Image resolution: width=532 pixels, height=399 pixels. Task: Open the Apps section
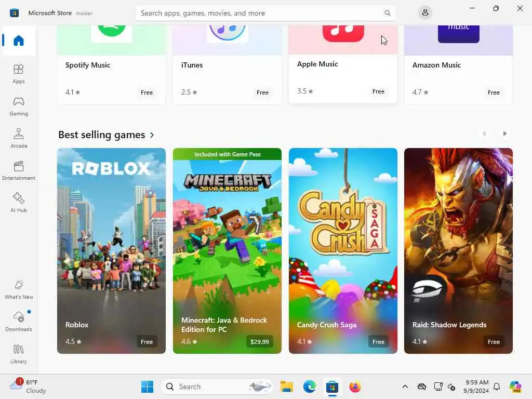click(x=18, y=74)
